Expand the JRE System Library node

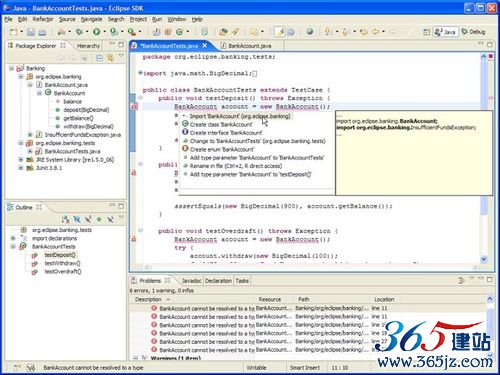pos(21,160)
